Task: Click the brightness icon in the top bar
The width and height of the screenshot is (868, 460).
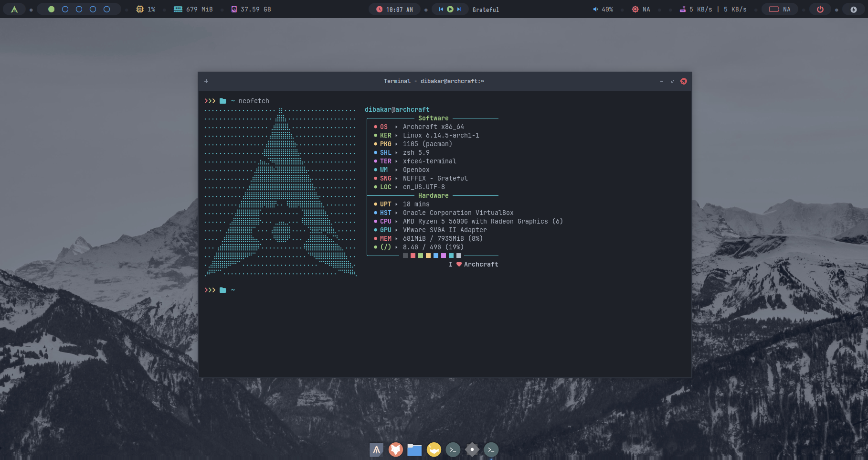Action: coord(635,9)
